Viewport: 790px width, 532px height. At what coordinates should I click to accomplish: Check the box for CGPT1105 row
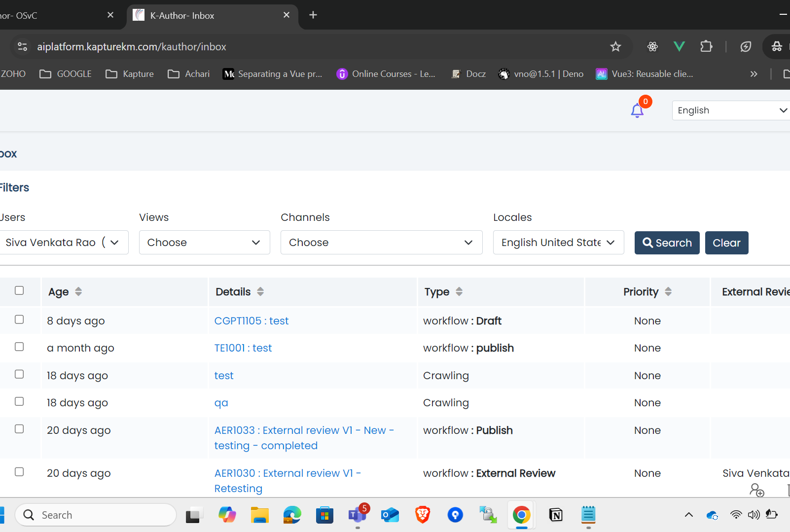[x=19, y=319]
